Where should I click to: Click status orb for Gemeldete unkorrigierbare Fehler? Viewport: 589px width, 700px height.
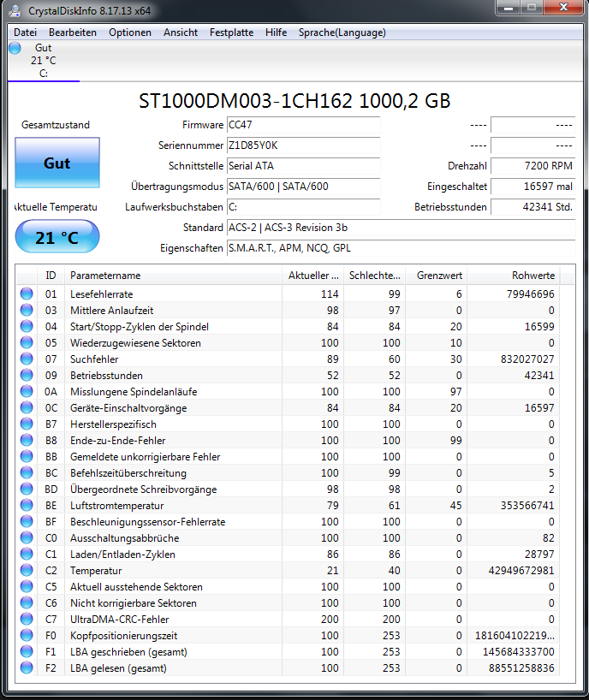click(x=27, y=456)
